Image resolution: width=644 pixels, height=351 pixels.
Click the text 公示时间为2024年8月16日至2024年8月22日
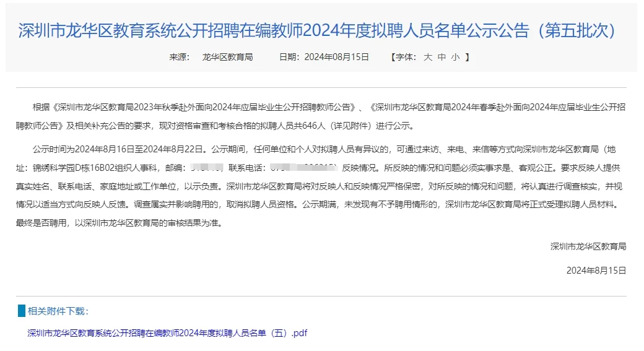coord(118,149)
